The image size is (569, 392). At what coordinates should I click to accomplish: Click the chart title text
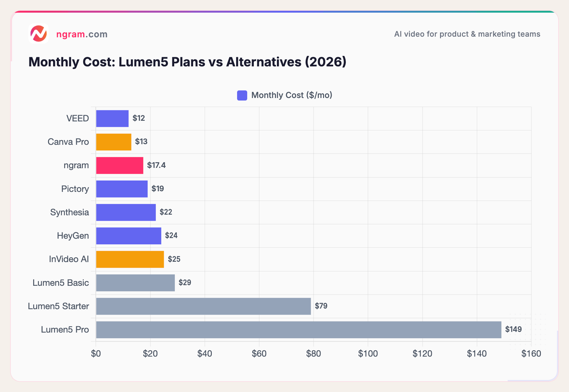187,62
